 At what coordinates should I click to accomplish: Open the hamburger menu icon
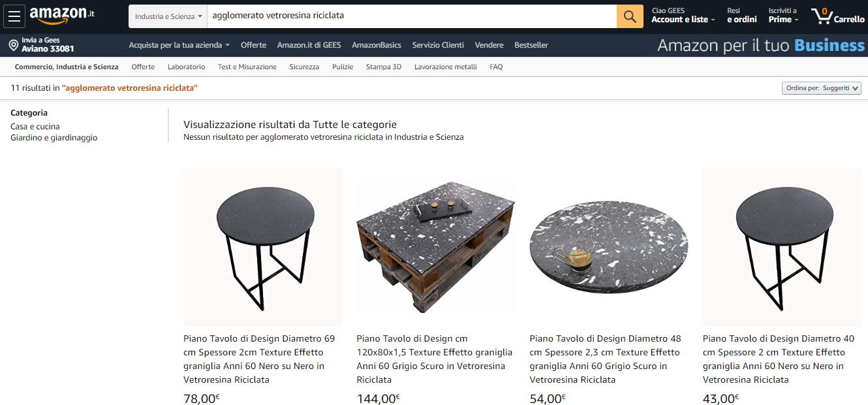[x=14, y=16]
